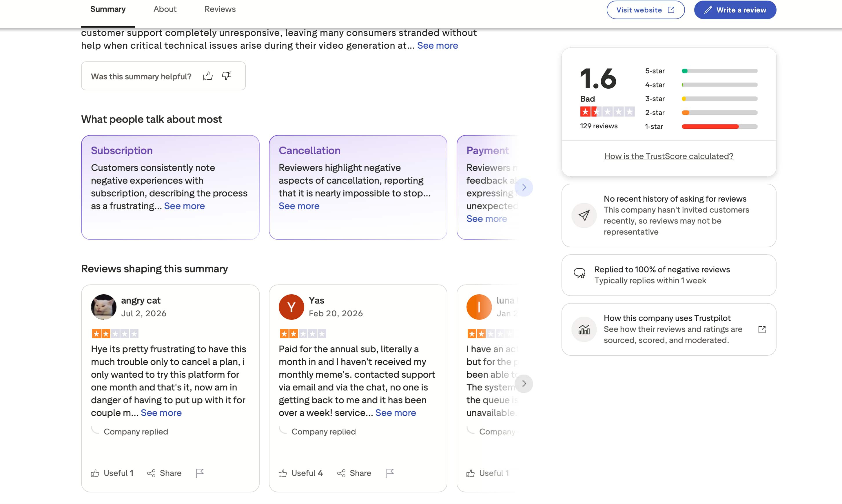842x504 pixels.
Task: Open Yas's profile avatar
Action: [291, 307]
